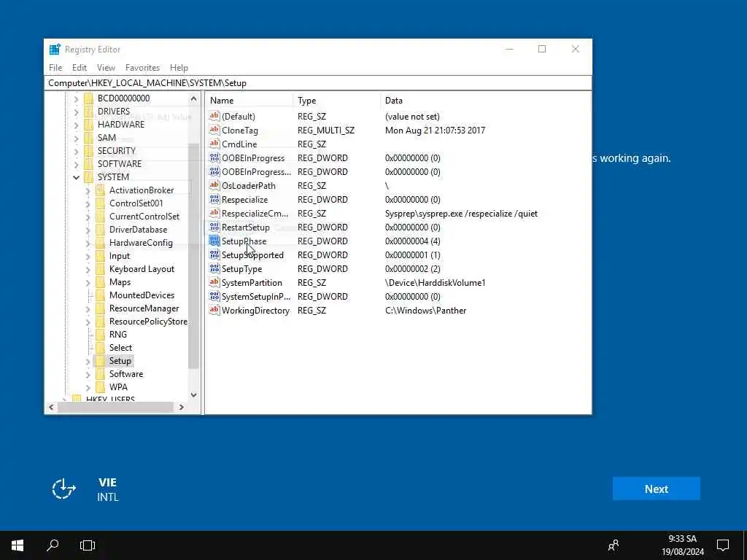
Task: Click the Maps key folder icon
Action: [100, 282]
